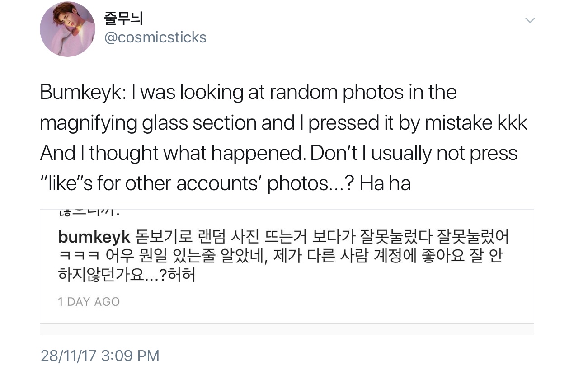Click "And I thought what happened" sentence
This screenshot has height=370, width=588.
click(171, 154)
